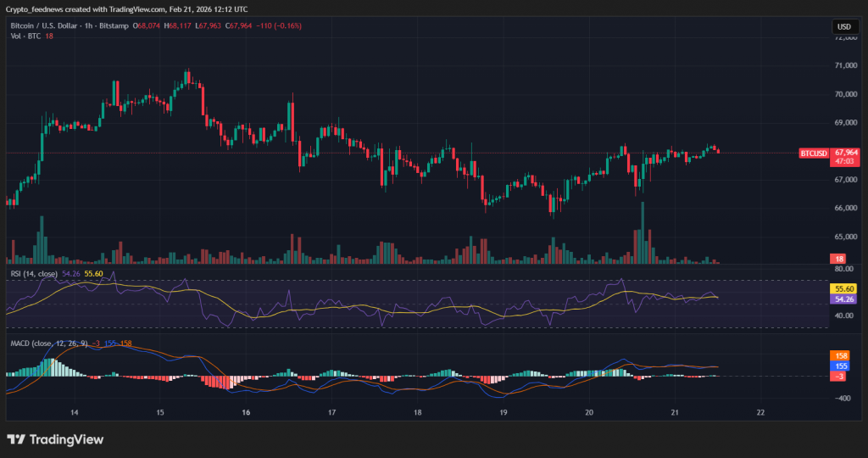Image resolution: width=868 pixels, height=458 pixels.
Task: Click the 65,000 price axis label
Action: coord(846,237)
